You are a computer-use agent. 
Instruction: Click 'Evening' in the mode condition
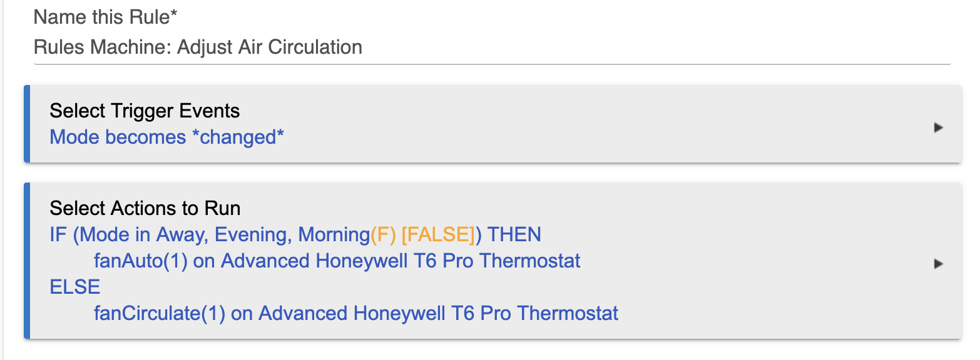coord(253,235)
